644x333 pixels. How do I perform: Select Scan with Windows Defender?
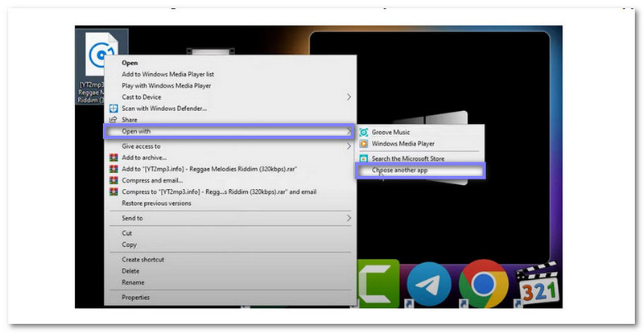click(164, 109)
